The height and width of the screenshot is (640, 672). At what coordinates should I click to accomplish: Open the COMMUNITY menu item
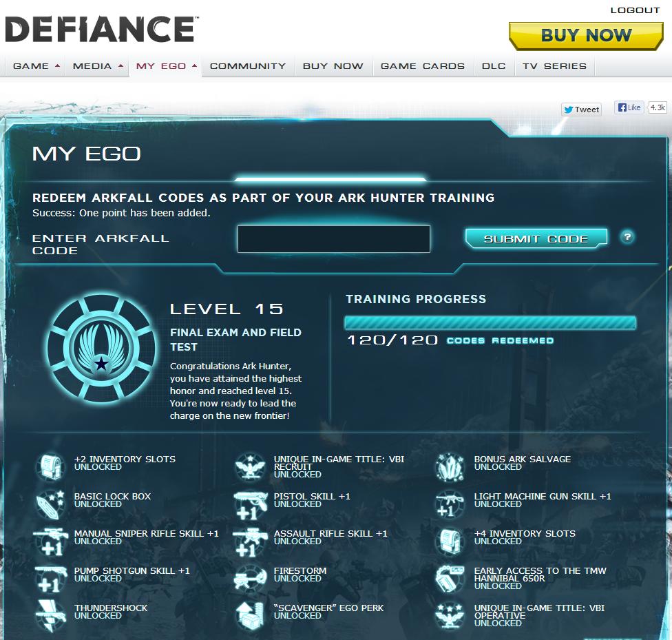[x=248, y=66]
